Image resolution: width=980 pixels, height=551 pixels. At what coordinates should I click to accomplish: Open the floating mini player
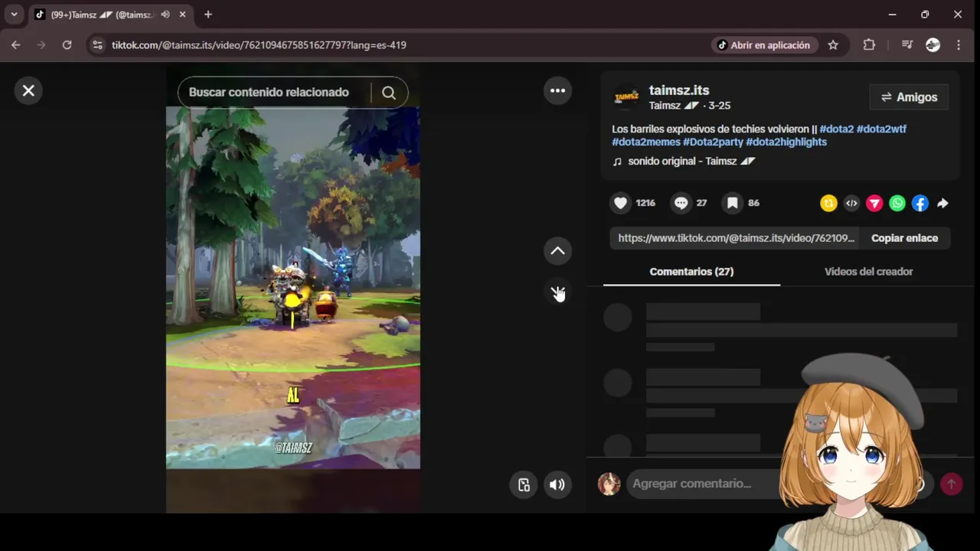(x=524, y=484)
